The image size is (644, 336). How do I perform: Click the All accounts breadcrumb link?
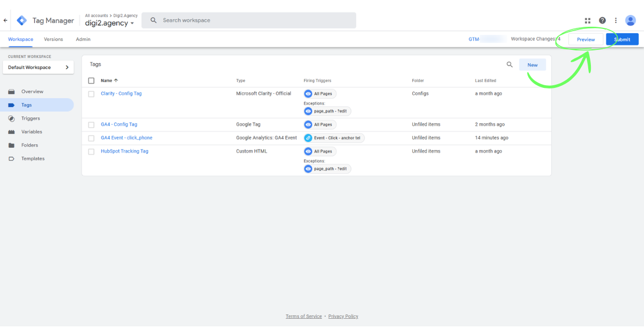coord(96,16)
